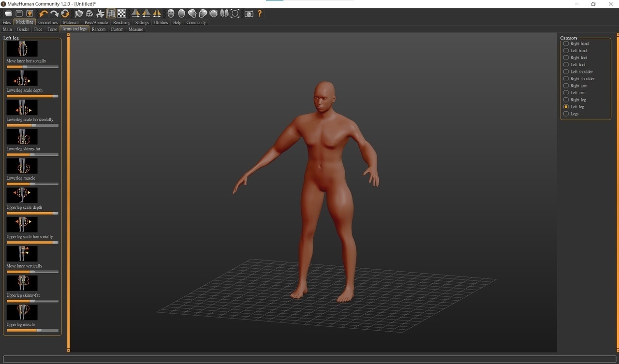
Task: Select the Right shoulder category radio
Action: (x=566, y=78)
